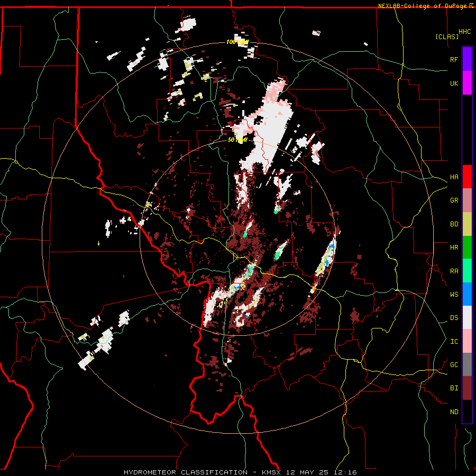Click the '[CLAS]' units label

pos(447,37)
